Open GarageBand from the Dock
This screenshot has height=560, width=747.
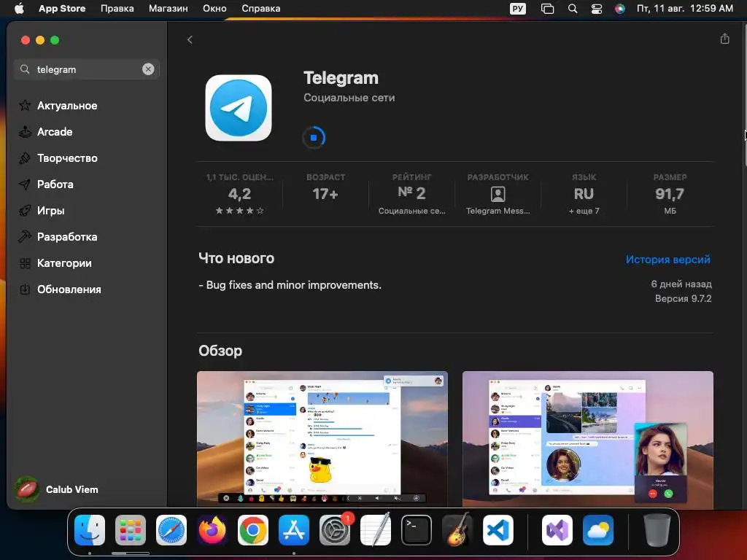pos(457,529)
